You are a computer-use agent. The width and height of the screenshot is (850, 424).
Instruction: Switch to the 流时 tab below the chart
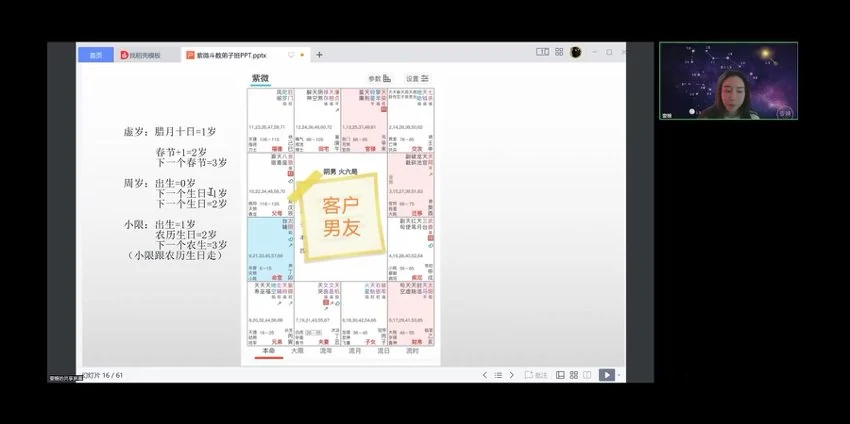tap(412, 351)
